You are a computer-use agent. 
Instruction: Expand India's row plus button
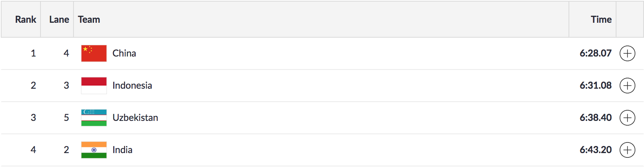(627, 150)
